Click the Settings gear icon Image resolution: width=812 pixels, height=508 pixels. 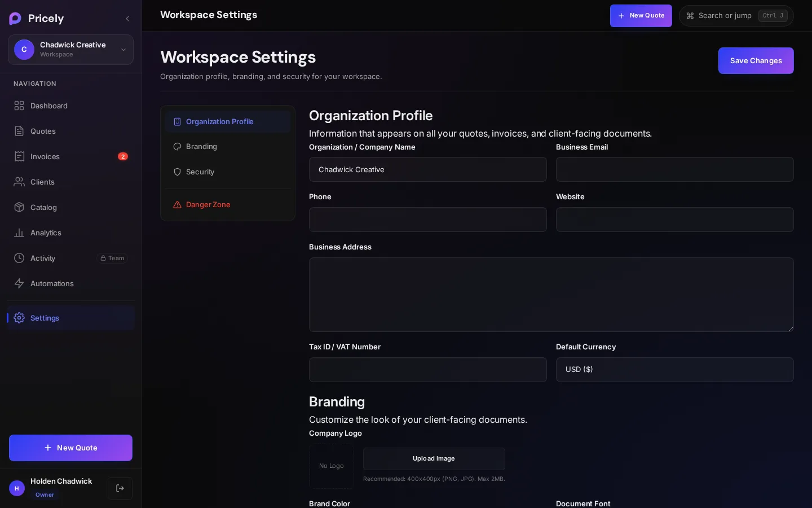pos(19,318)
